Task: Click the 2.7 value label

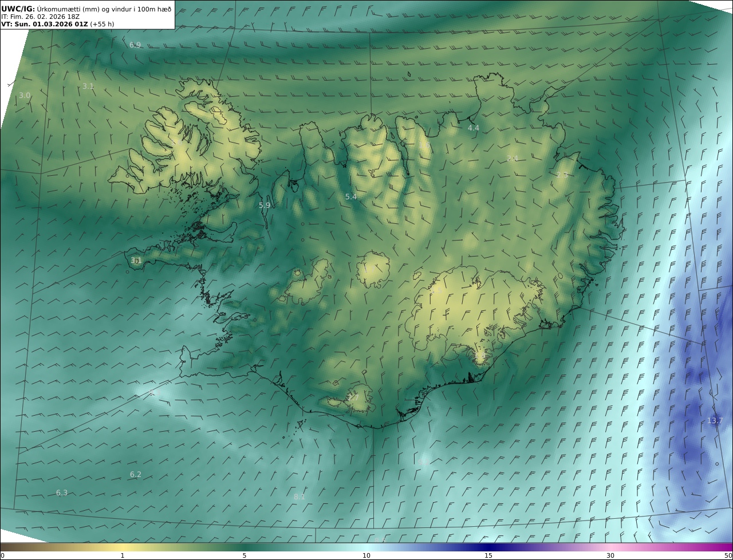Action: [353, 397]
